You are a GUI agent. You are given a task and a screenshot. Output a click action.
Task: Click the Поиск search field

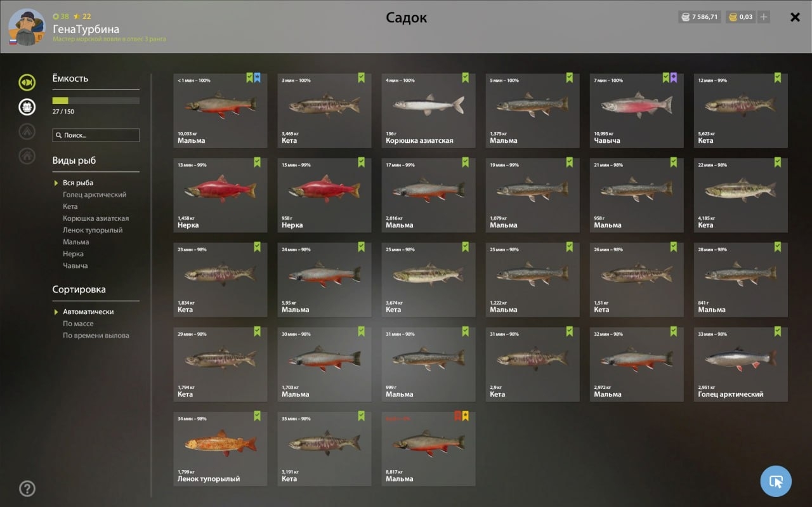click(x=96, y=135)
